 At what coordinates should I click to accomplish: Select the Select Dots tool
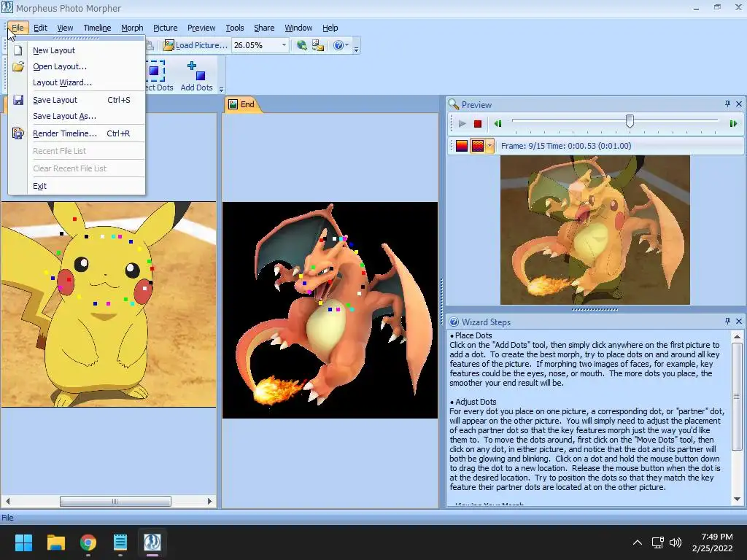(x=159, y=76)
